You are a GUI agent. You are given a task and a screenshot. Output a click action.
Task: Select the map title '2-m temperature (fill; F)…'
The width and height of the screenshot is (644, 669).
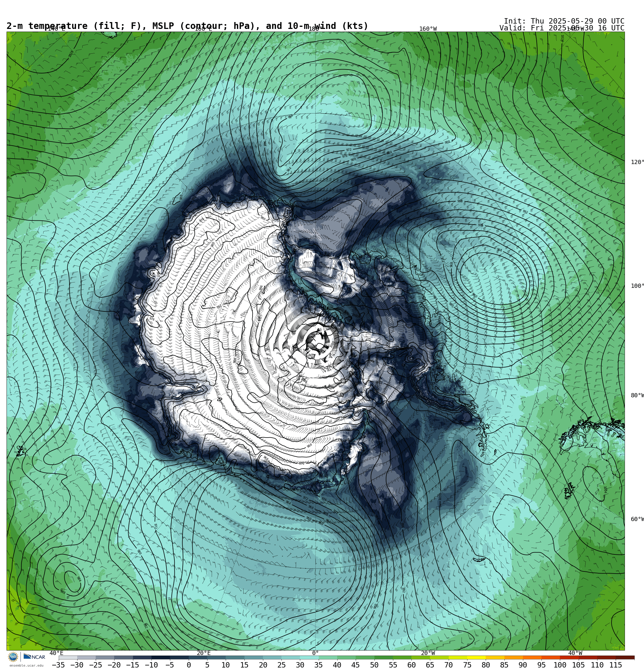pyautogui.click(x=187, y=26)
